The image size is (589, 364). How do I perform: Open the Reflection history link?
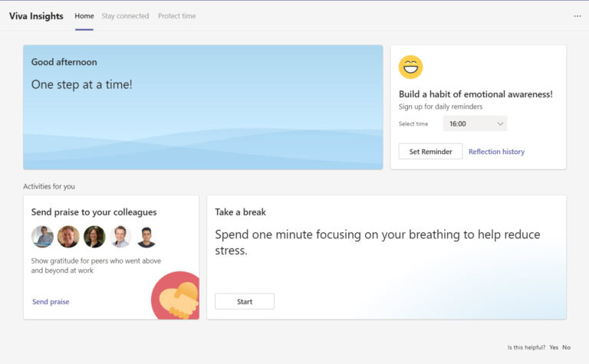point(497,152)
